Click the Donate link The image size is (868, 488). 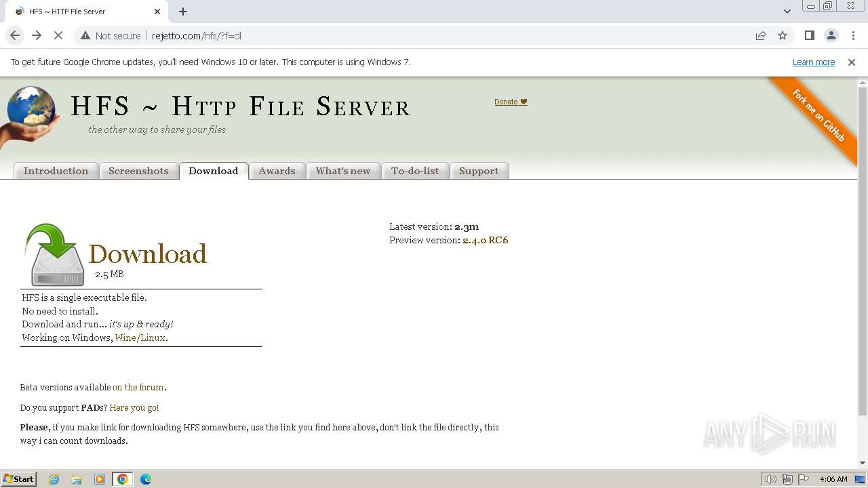(511, 102)
